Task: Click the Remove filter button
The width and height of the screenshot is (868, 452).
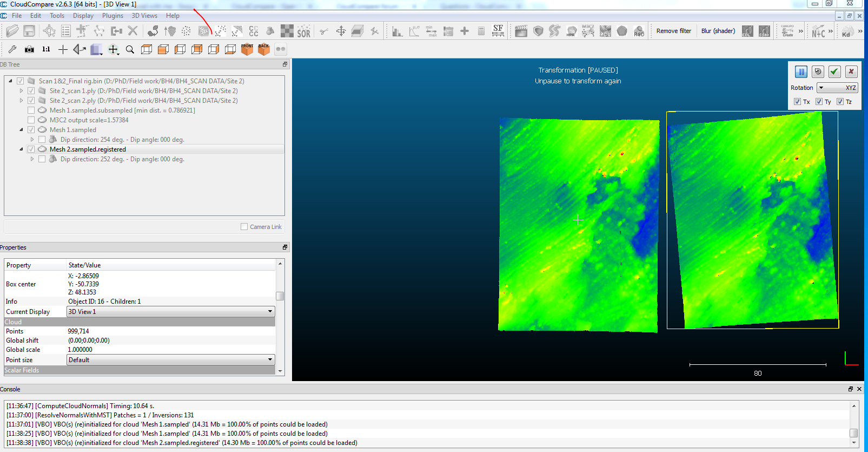Action: [x=674, y=31]
